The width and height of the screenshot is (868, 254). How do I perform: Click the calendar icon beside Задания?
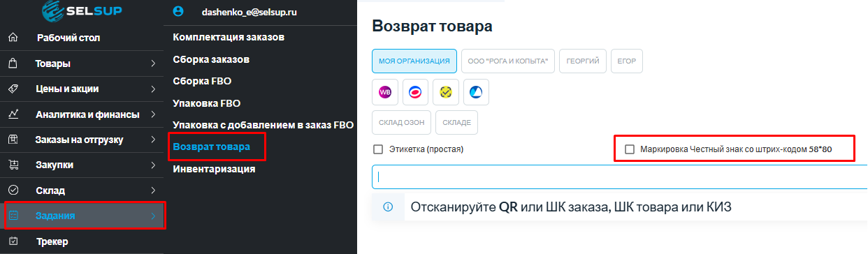point(14,216)
